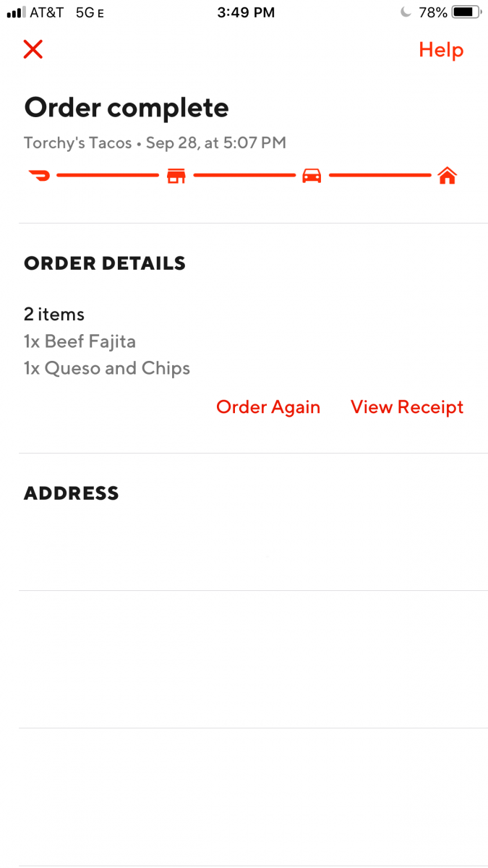Screen dimensions: 488x868
Task: Tap the progress line between store and car
Action: pyautogui.click(x=244, y=175)
